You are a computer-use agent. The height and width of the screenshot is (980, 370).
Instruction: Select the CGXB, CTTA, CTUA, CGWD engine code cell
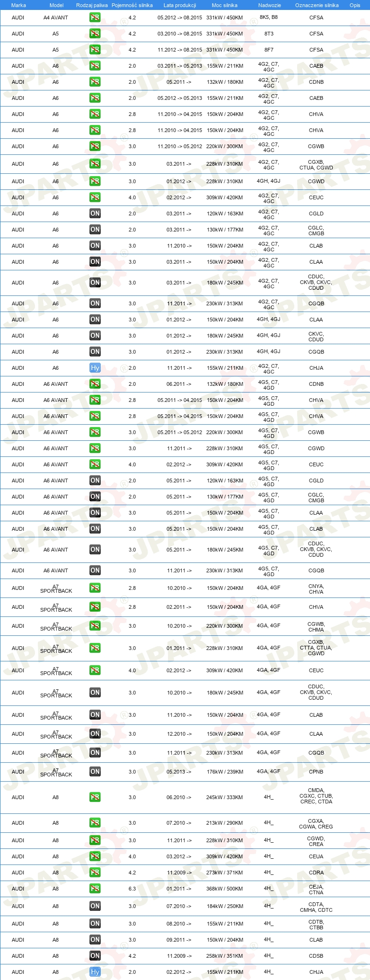click(x=316, y=648)
